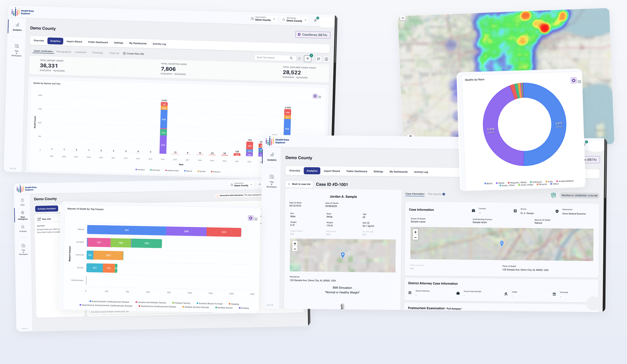Click the CaseSense (BETA) button in the top dashboard
The image size is (627, 364).
tap(313, 35)
